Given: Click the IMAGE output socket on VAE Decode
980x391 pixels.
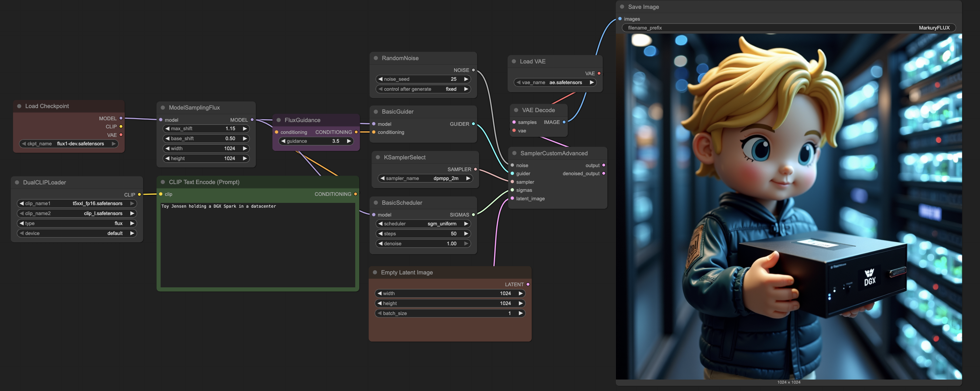Looking at the screenshot, I should click(x=563, y=122).
